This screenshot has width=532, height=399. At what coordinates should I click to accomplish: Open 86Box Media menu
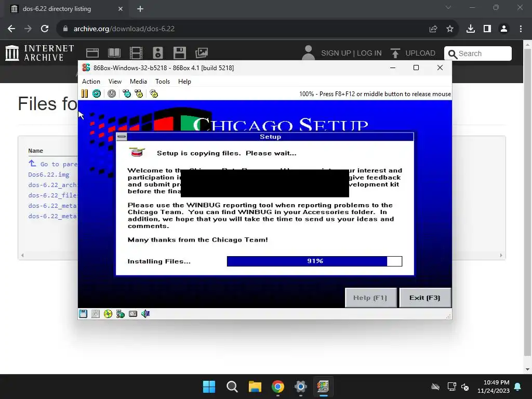[x=138, y=82]
